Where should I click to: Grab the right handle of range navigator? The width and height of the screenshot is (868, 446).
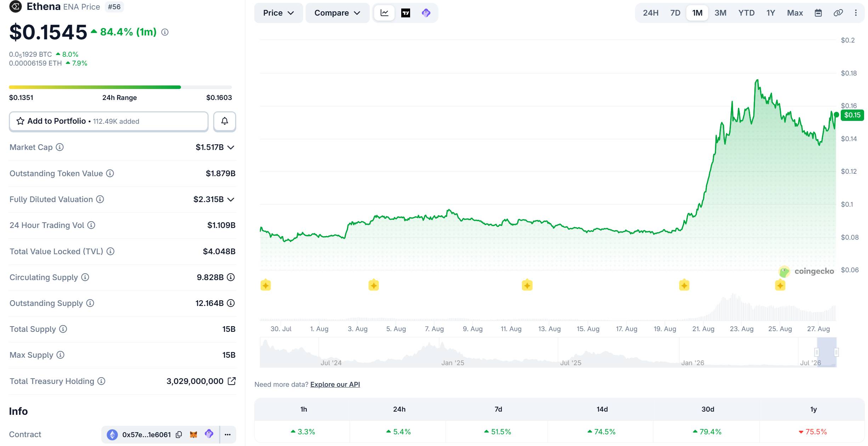pyautogui.click(x=836, y=352)
